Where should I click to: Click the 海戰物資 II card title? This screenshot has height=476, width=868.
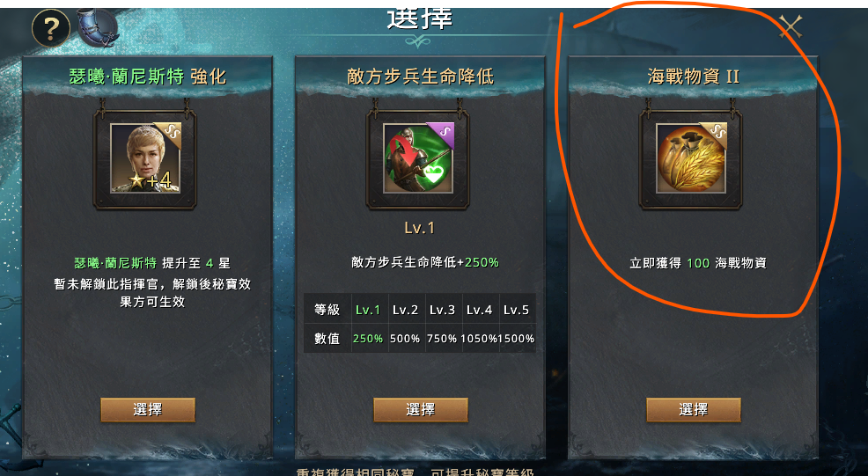pos(693,77)
